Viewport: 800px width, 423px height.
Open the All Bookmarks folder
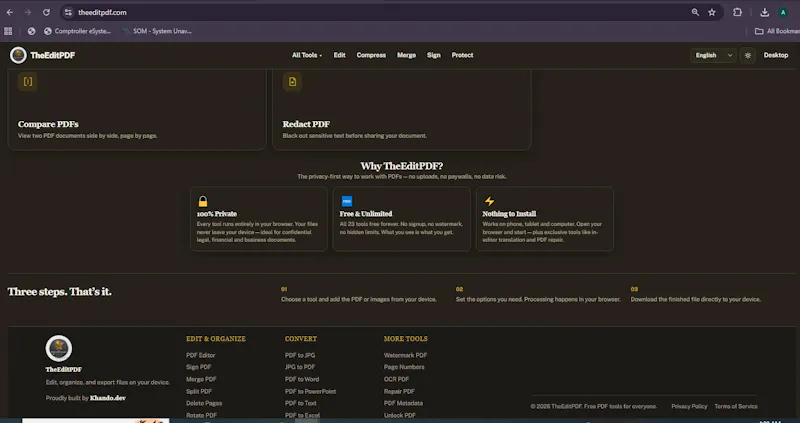pos(777,31)
